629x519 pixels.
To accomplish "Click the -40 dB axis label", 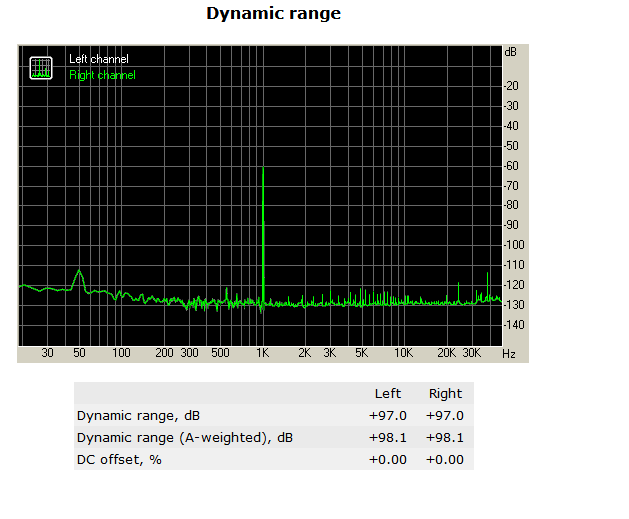I will pos(511,126).
